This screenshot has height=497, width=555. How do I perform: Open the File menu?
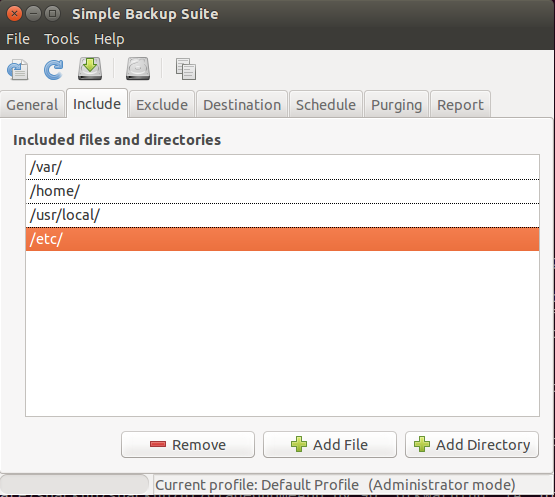[18, 39]
